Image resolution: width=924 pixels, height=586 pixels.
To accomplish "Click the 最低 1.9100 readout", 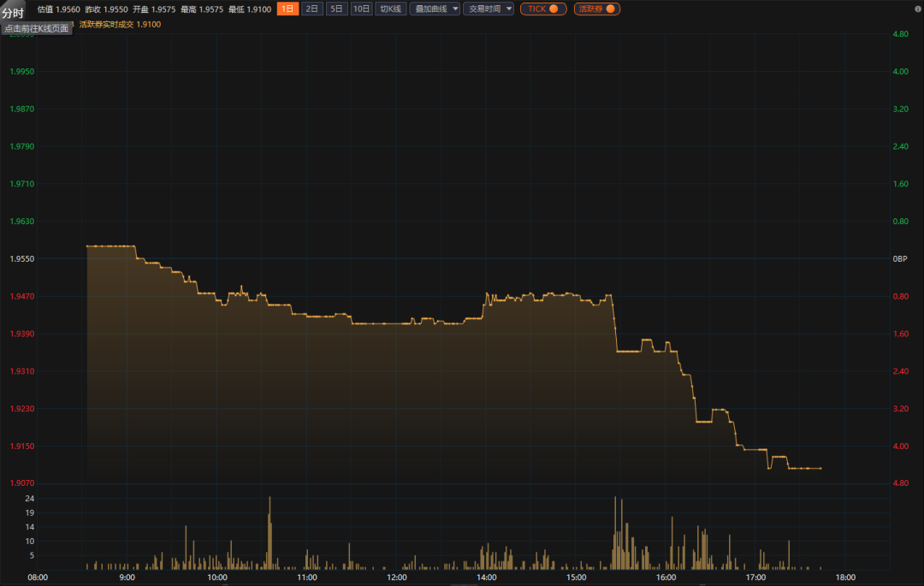I will pos(250,9).
